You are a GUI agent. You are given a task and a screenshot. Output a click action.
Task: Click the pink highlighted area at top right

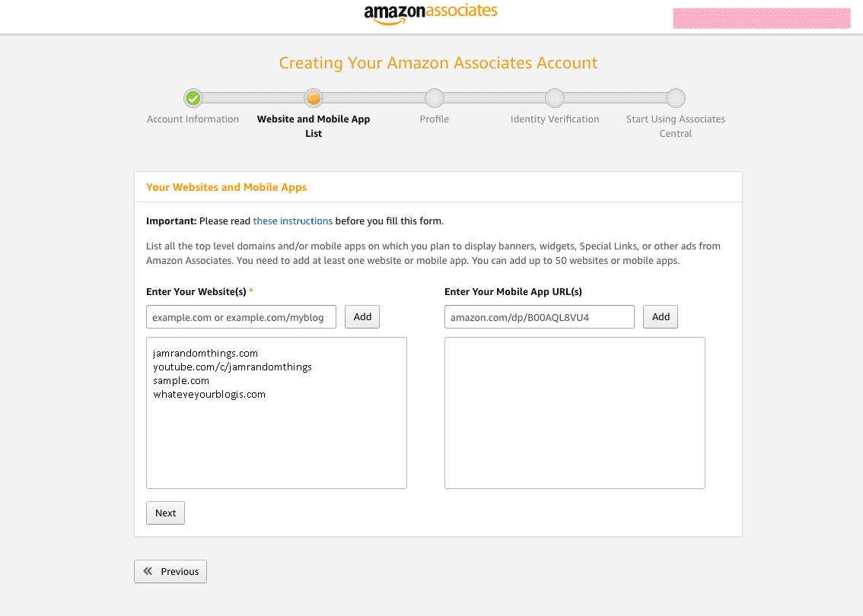761,17
